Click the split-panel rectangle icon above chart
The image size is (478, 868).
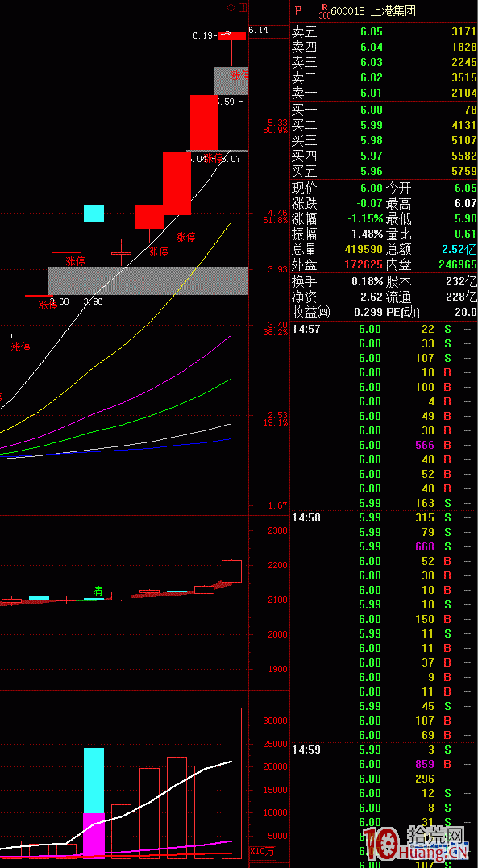click(x=242, y=7)
